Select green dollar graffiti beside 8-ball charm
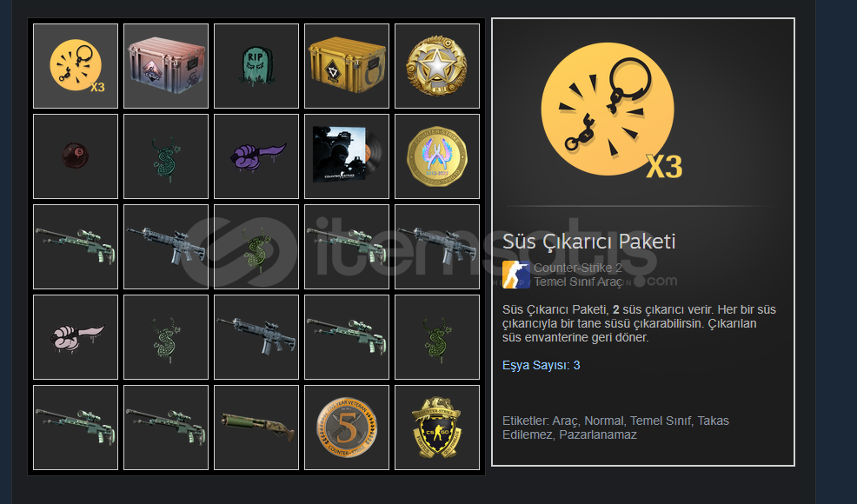The height and width of the screenshot is (504, 857). 166,156
